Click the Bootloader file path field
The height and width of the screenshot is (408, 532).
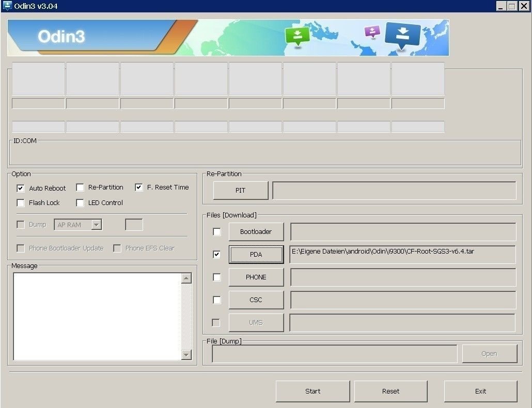403,232
